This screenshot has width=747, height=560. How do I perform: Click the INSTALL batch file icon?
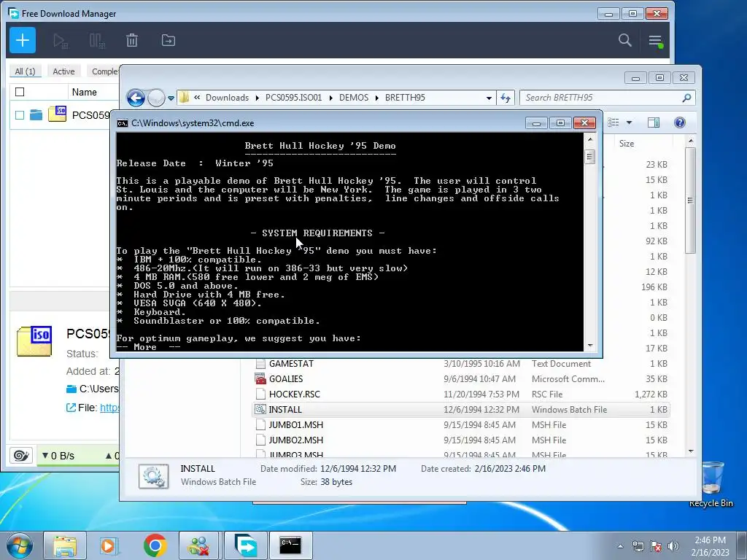260,410
